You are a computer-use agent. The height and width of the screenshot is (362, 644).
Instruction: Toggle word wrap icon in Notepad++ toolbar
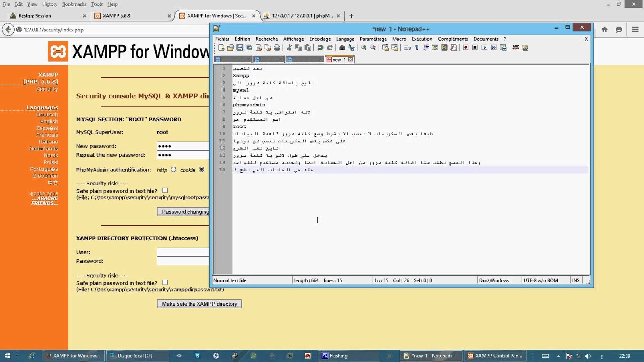pyautogui.click(x=407, y=48)
